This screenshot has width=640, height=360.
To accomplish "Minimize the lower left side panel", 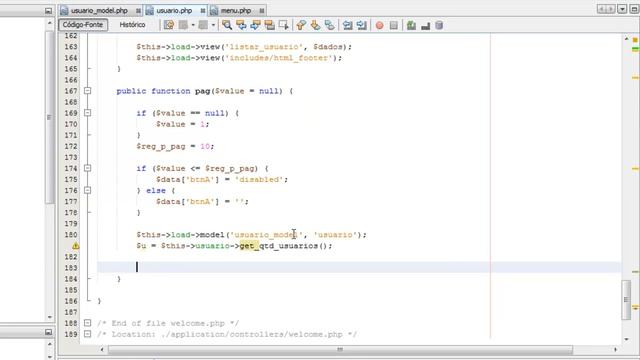I will tap(48, 332).
